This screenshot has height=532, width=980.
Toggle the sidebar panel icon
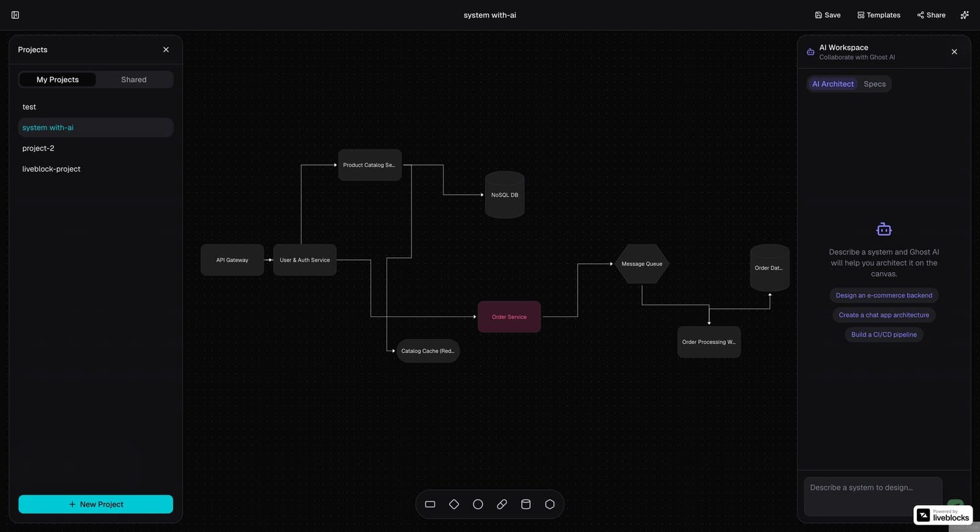coord(15,15)
